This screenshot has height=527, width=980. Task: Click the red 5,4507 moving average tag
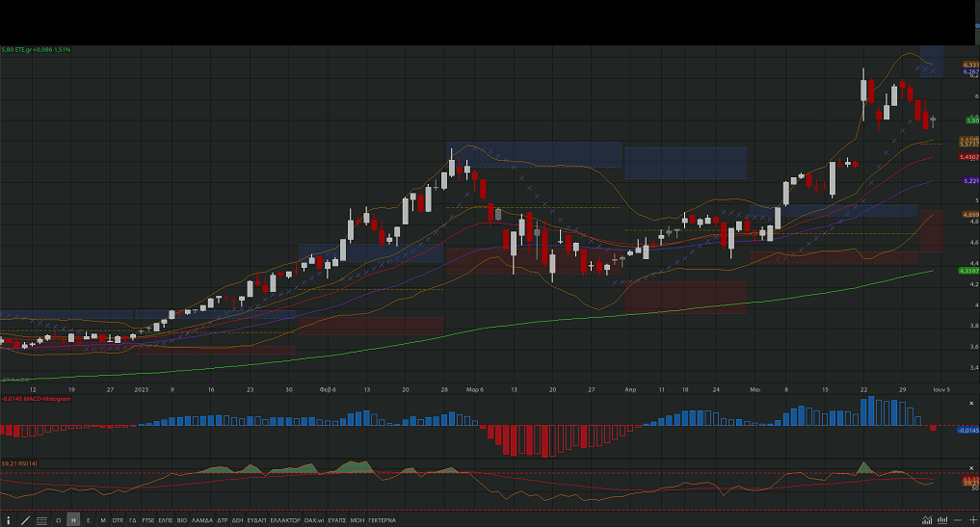click(x=969, y=157)
